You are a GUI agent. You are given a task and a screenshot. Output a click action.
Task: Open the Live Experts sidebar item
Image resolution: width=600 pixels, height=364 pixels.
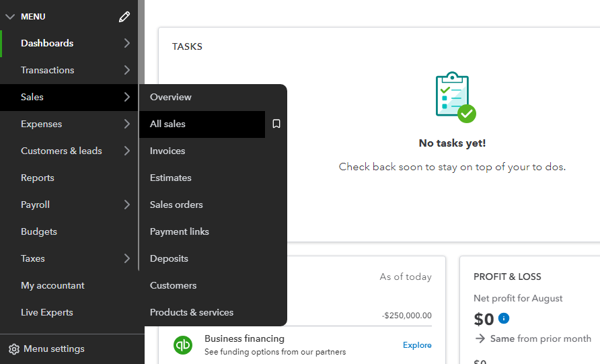(47, 312)
